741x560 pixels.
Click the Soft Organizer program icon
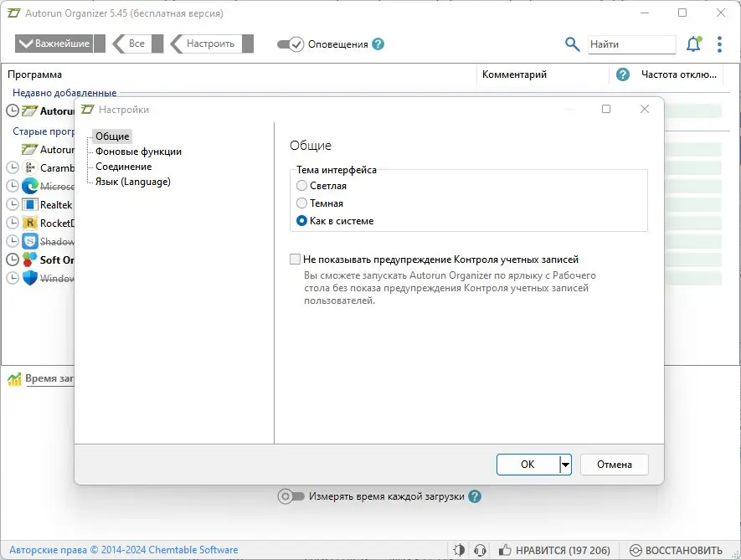30,259
